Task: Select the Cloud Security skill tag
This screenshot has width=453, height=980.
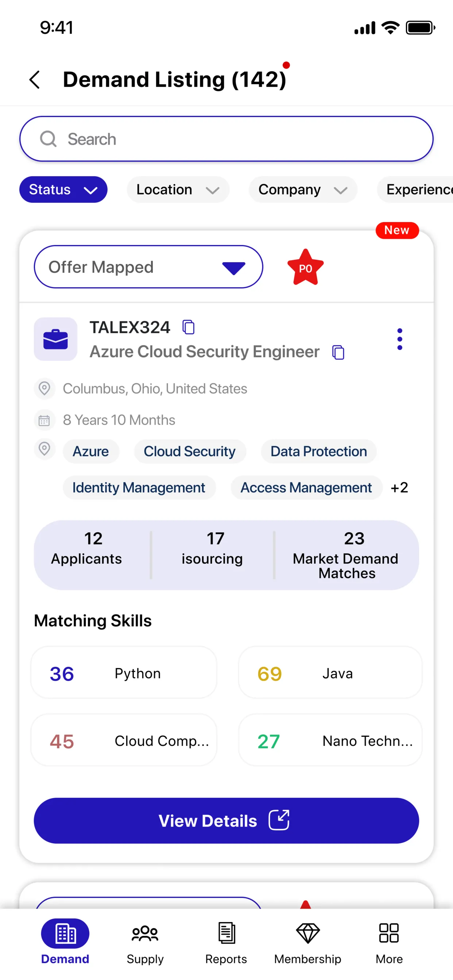Action: pos(190,451)
